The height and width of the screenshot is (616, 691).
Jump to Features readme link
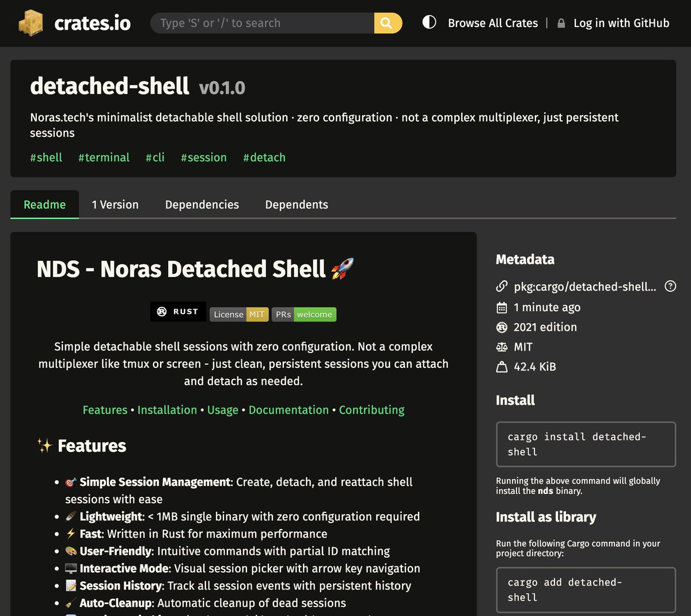coord(105,410)
